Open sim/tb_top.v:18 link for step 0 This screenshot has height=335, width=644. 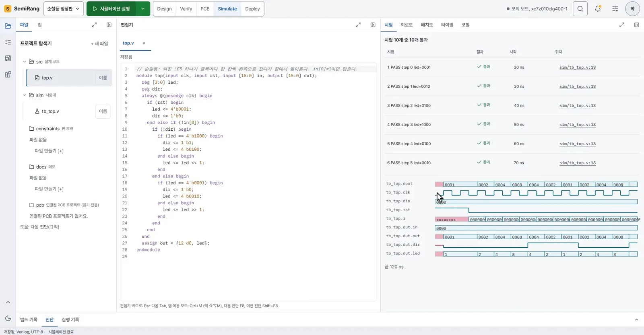point(577,67)
